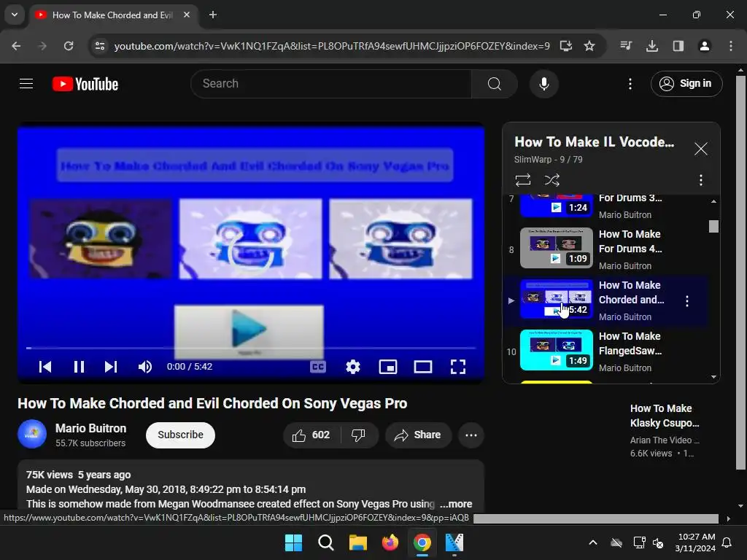Bookmark this page with star
Viewport: 747px width, 560px height.
(x=589, y=46)
